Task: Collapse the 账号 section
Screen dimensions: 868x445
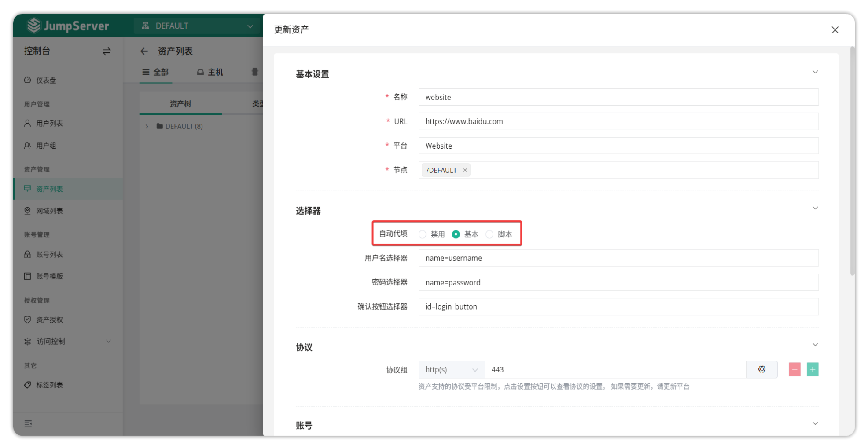Action: pos(815,423)
